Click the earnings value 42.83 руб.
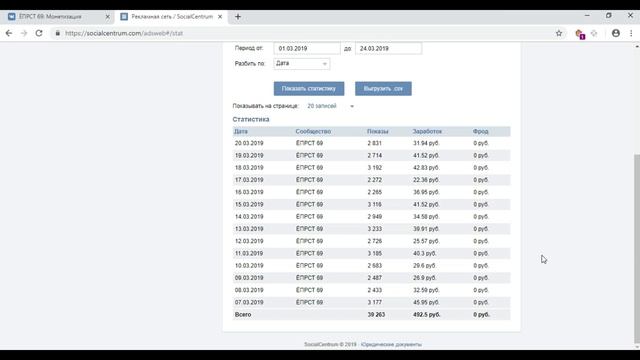640x360 pixels. click(x=426, y=168)
